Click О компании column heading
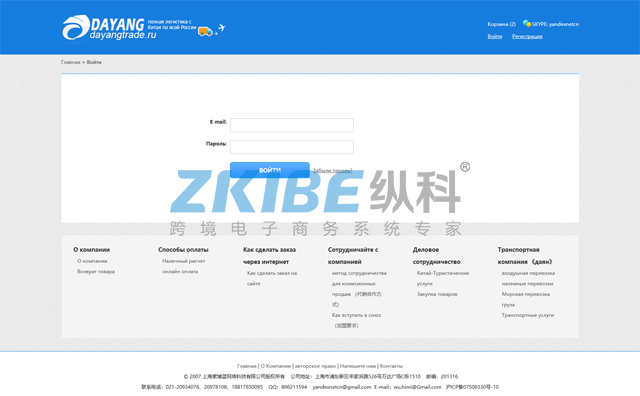This screenshot has height=396, width=640. [91, 249]
